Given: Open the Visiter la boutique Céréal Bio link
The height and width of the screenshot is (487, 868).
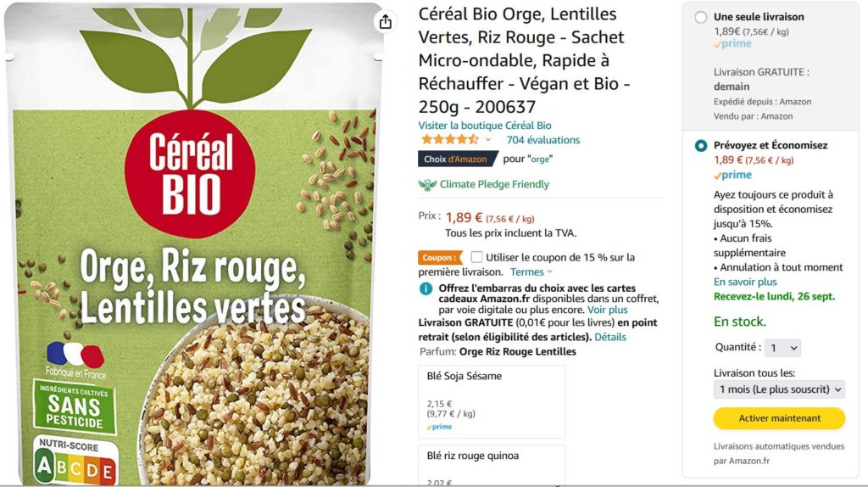Looking at the screenshot, I should (484, 126).
